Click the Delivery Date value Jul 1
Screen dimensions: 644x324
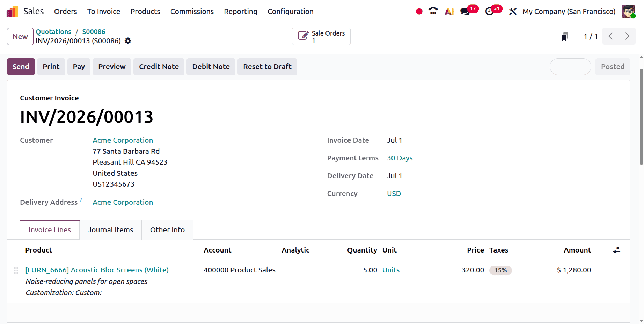tap(394, 176)
